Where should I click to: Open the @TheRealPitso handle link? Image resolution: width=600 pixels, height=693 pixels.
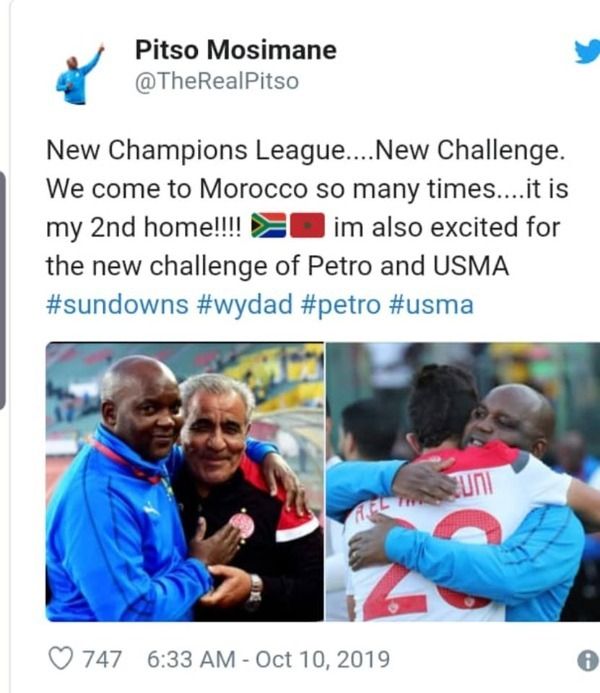[x=216, y=81]
